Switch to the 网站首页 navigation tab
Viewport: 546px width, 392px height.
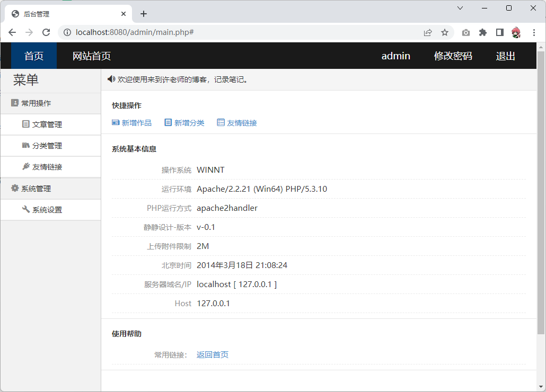pos(92,56)
